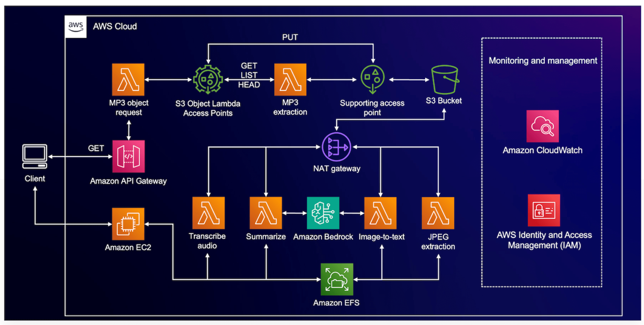The height and width of the screenshot is (325, 644).
Task: Select the AWS IAM icon
Action: pyautogui.click(x=544, y=210)
